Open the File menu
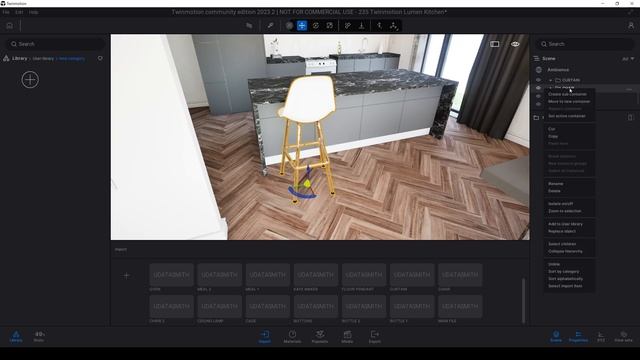The image size is (640, 360). pos(6,12)
